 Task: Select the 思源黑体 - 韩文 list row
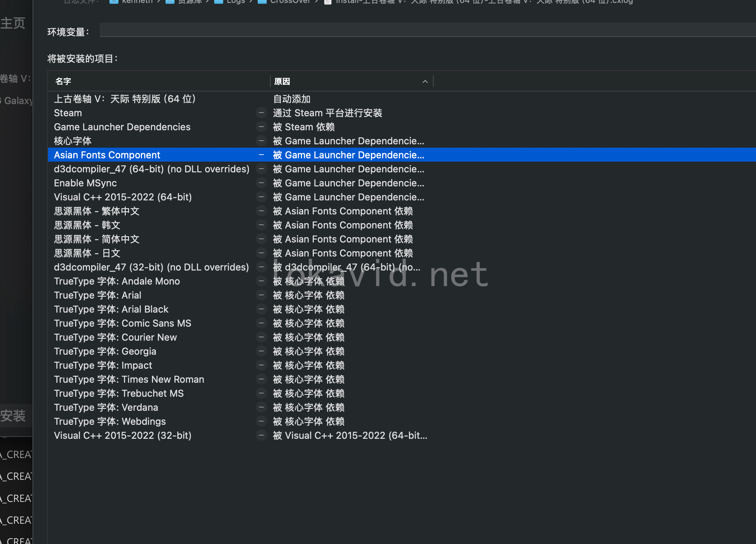87,225
